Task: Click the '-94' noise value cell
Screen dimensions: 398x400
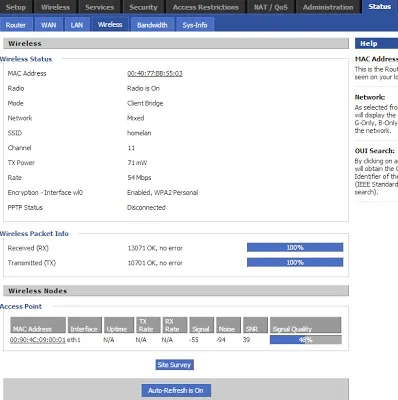Action: [x=220, y=340]
